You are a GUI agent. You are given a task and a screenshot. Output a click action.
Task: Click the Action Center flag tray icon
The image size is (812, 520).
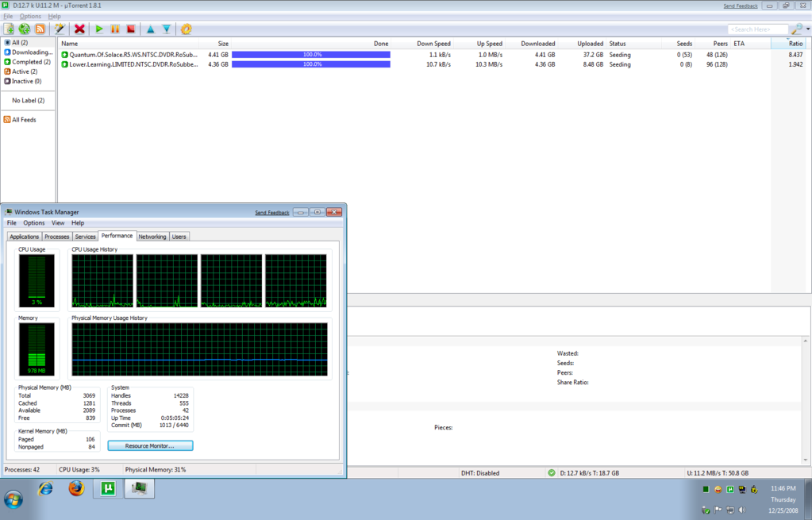(718, 510)
